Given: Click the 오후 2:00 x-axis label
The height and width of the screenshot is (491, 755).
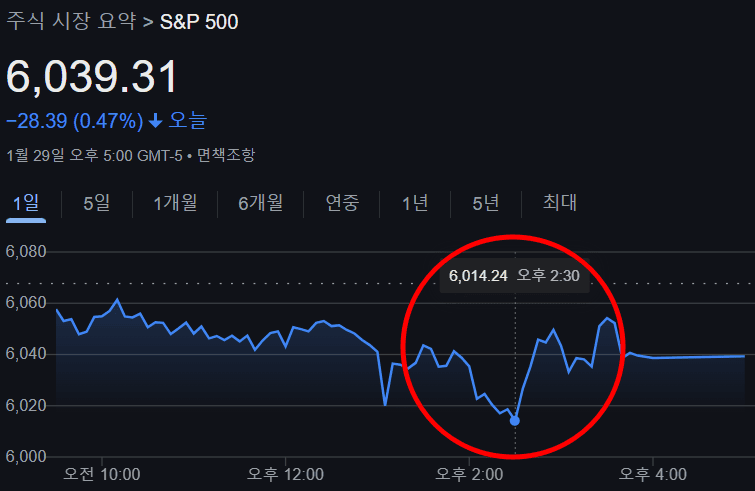Looking at the screenshot, I should (469, 474).
